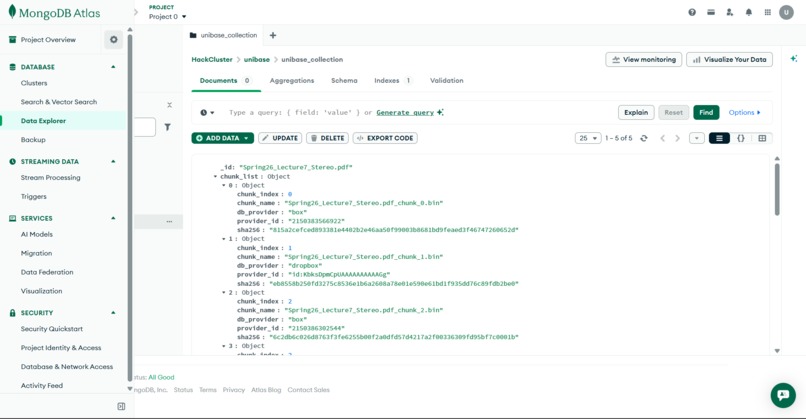Open the chat support bubble
The width and height of the screenshot is (806, 419).
click(x=783, y=395)
